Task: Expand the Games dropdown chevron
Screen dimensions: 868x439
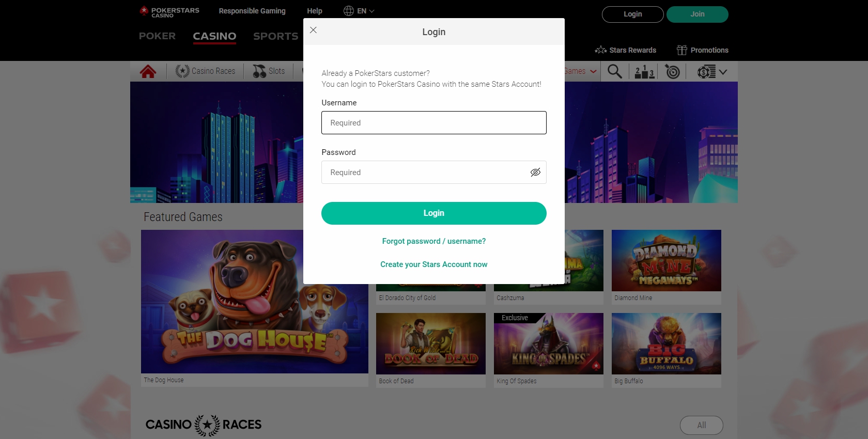Action: pos(593,71)
